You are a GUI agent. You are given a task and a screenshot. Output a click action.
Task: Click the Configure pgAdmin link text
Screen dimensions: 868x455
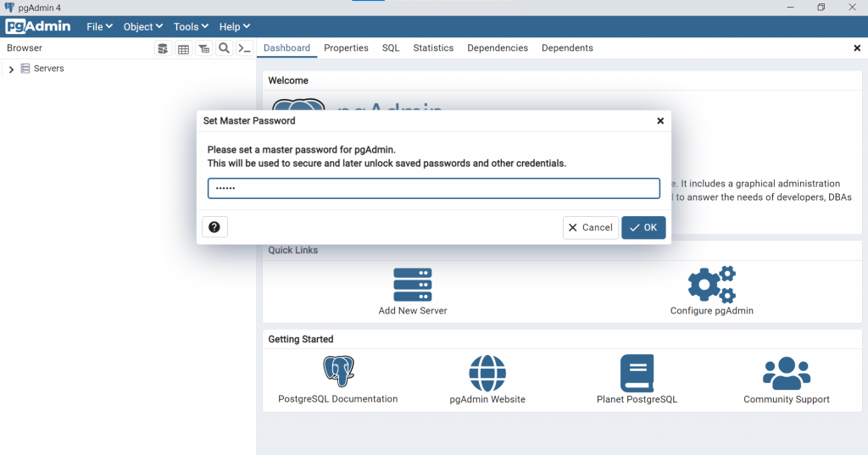[711, 310]
